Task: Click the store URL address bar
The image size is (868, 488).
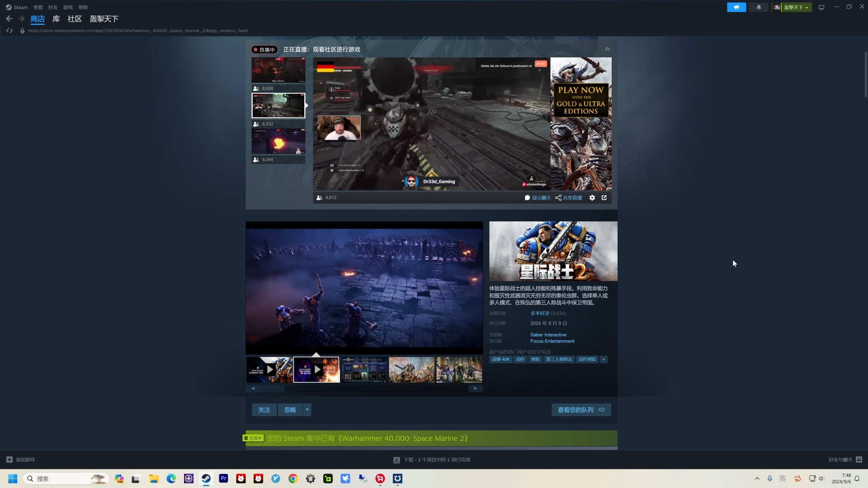Action: coord(138,31)
